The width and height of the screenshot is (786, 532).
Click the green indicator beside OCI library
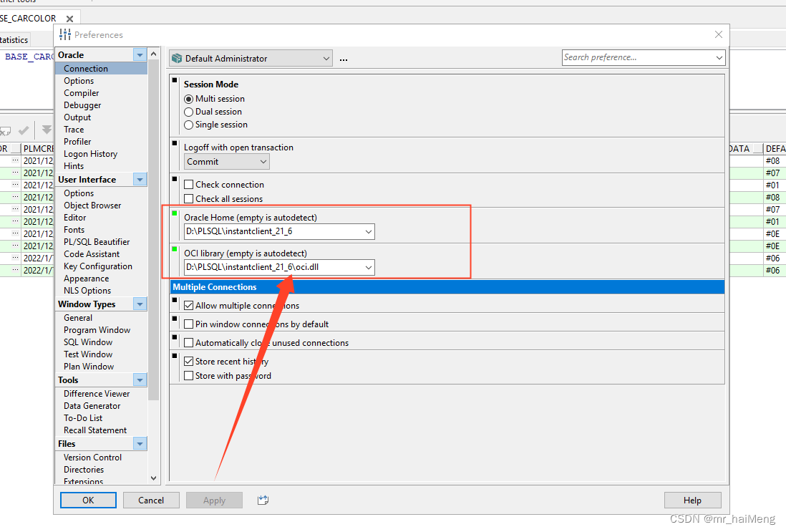coord(175,248)
